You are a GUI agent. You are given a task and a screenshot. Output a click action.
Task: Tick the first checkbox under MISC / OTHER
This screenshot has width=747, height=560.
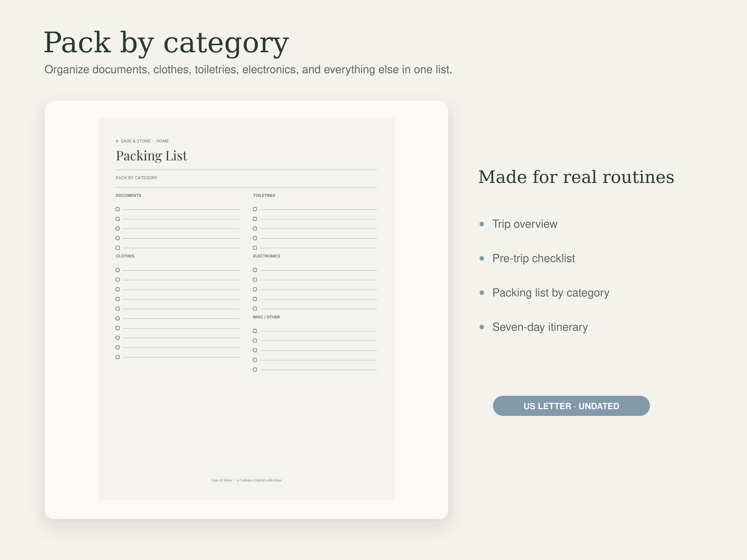click(x=255, y=331)
